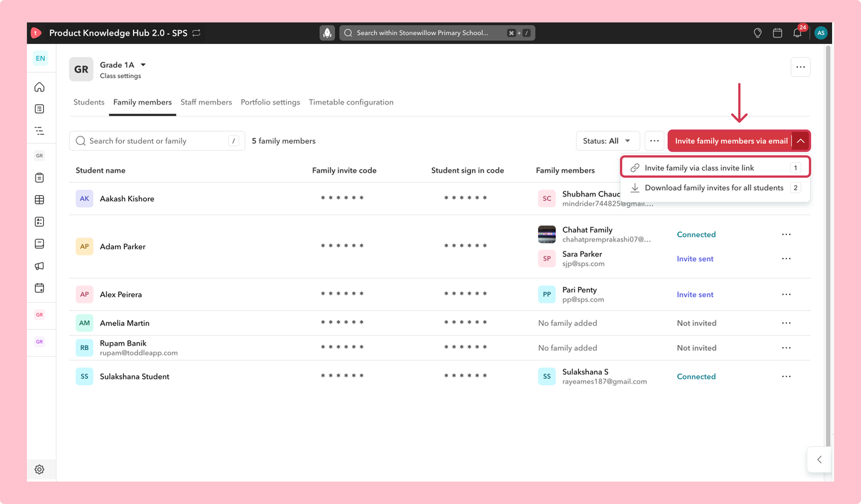Open row options for Chahat Family

coord(786,234)
